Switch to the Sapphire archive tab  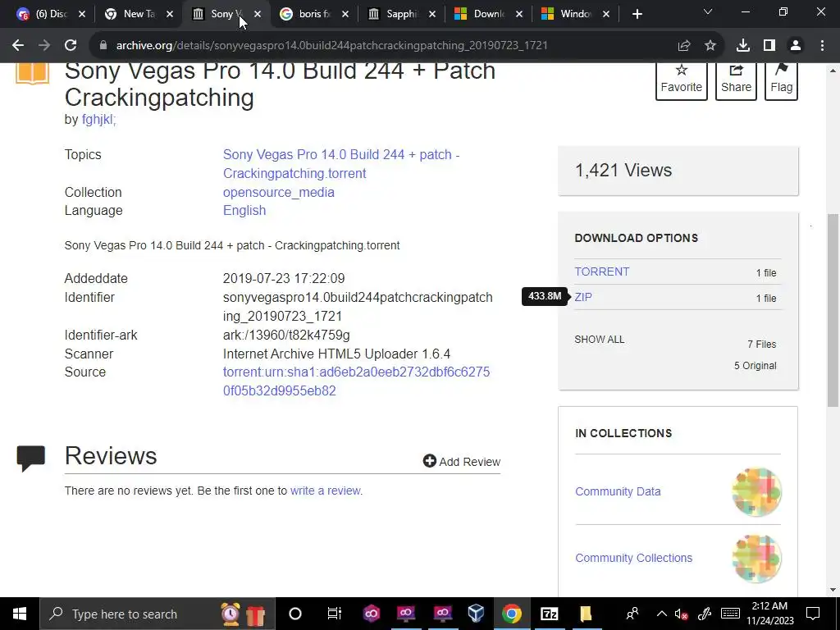coord(402,14)
